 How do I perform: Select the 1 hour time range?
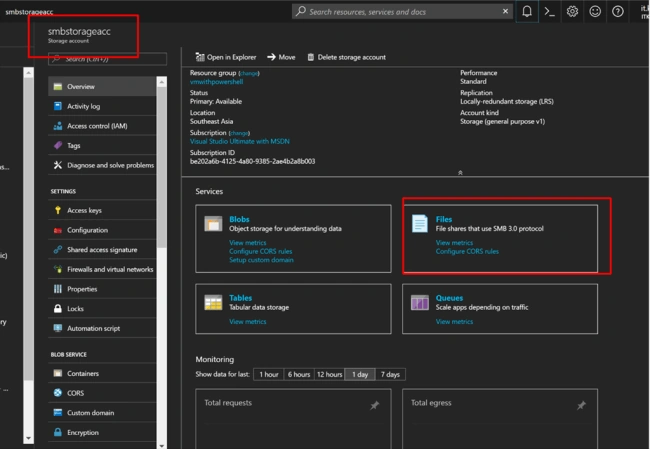pos(269,374)
